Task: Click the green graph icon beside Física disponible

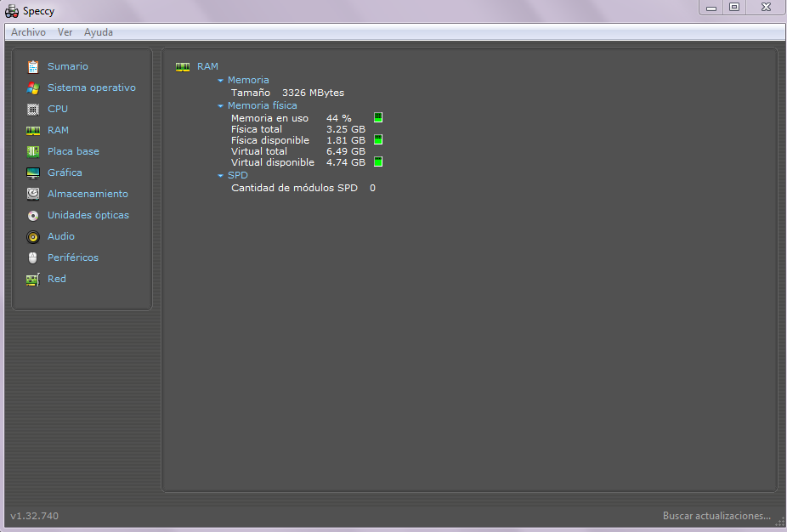Action: 378,139
